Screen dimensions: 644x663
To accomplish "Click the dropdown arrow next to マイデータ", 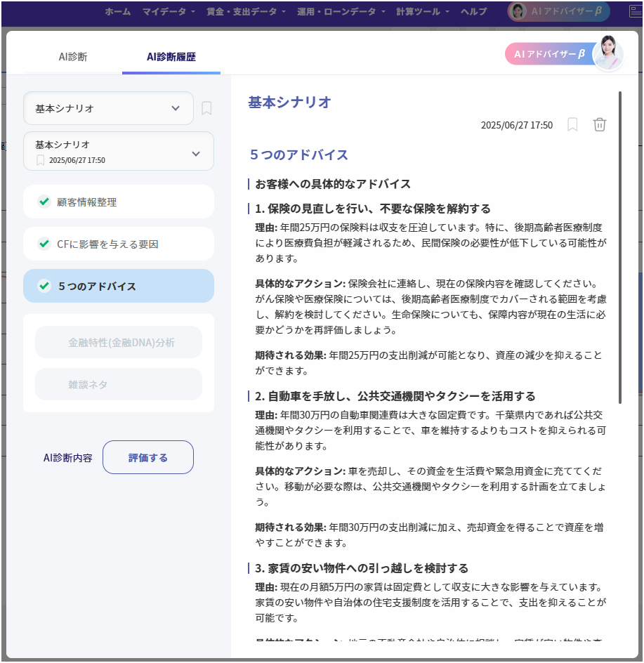I will pyautogui.click(x=193, y=12).
